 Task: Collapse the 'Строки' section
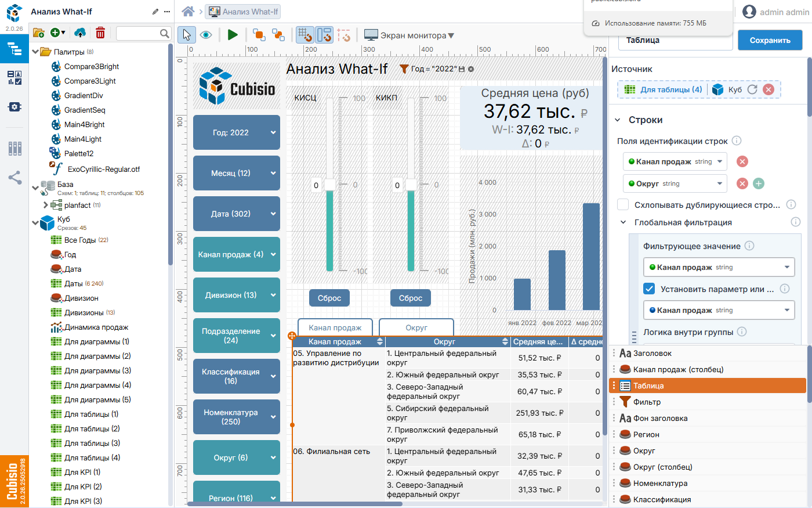pos(618,120)
